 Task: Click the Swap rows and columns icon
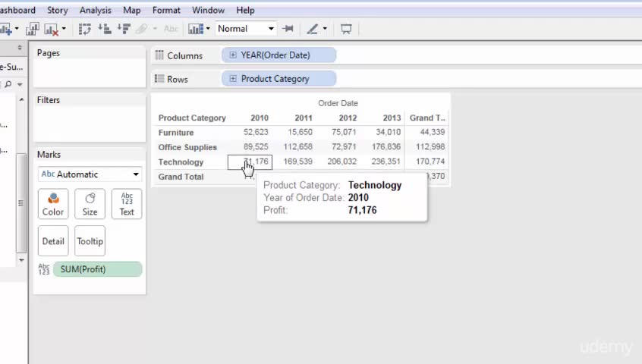[85, 29]
